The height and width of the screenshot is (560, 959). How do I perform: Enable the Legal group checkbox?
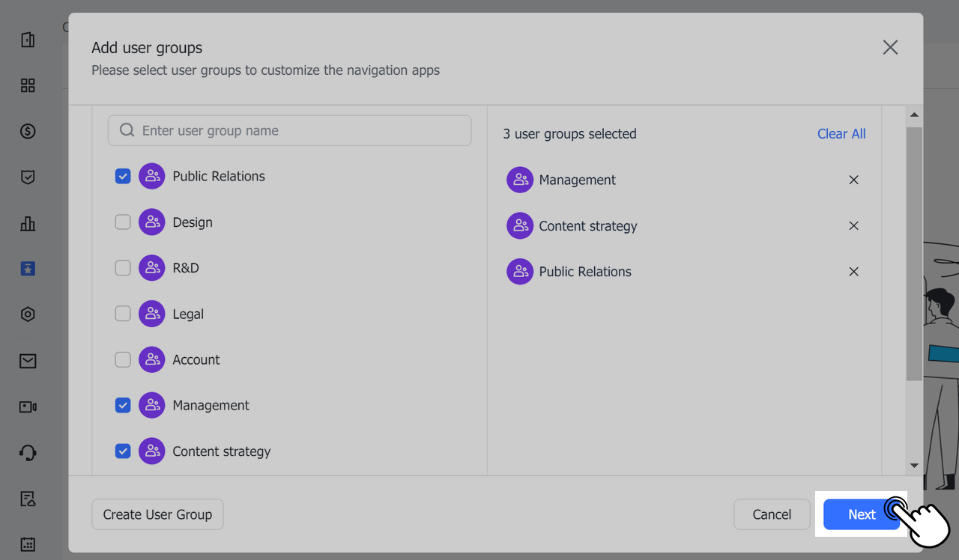(x=122, y=314)
